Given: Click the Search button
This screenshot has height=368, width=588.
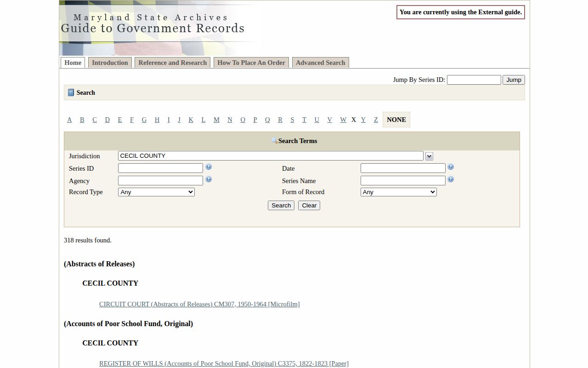Looking at the screenshot, I should [x=281, y=206].
